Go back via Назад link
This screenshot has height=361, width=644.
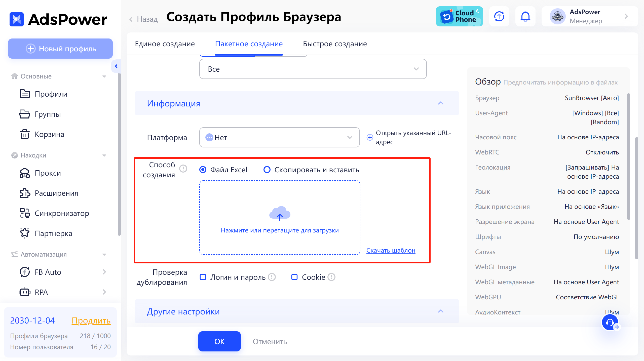tap(144, 19)
